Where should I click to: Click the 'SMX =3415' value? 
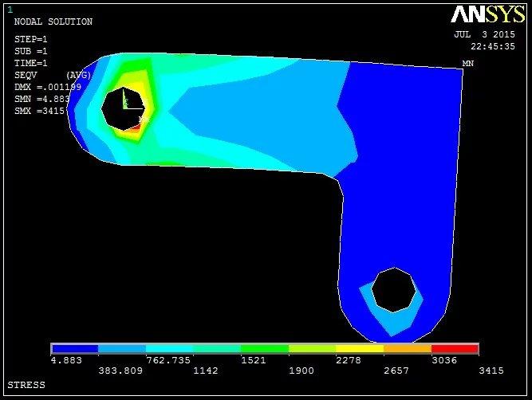coord(39,111)
